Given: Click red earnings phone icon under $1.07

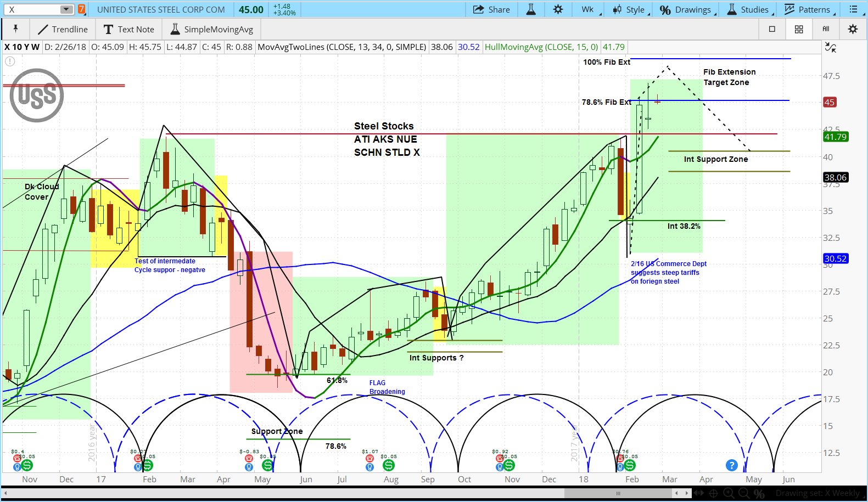Looking at the screenshot, I should click(369, 458).
